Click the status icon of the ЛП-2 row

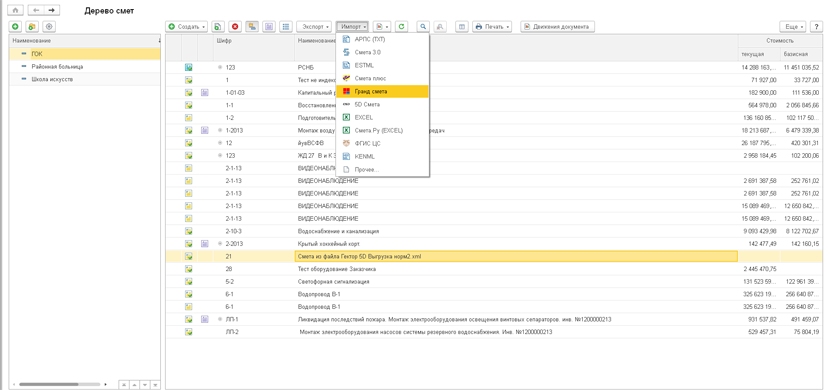pos(188,332)
